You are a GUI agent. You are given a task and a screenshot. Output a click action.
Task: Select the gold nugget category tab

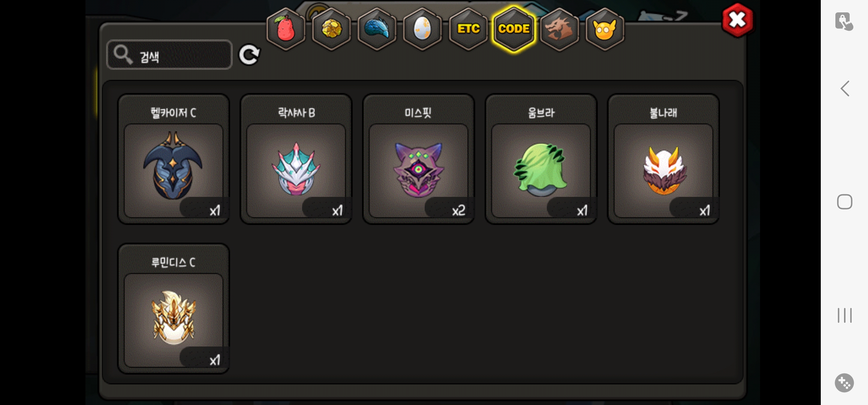pyautogui.click(x=332, y=29)
